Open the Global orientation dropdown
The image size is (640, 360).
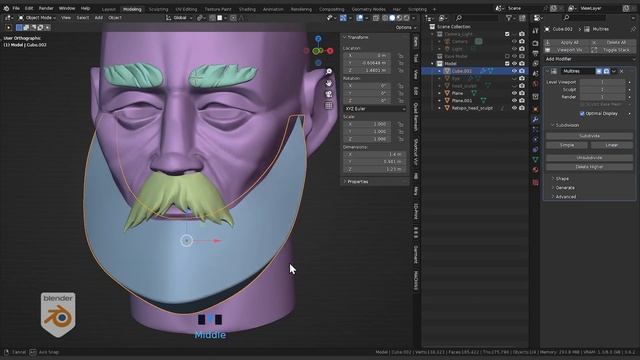click(x=179, y=18)
